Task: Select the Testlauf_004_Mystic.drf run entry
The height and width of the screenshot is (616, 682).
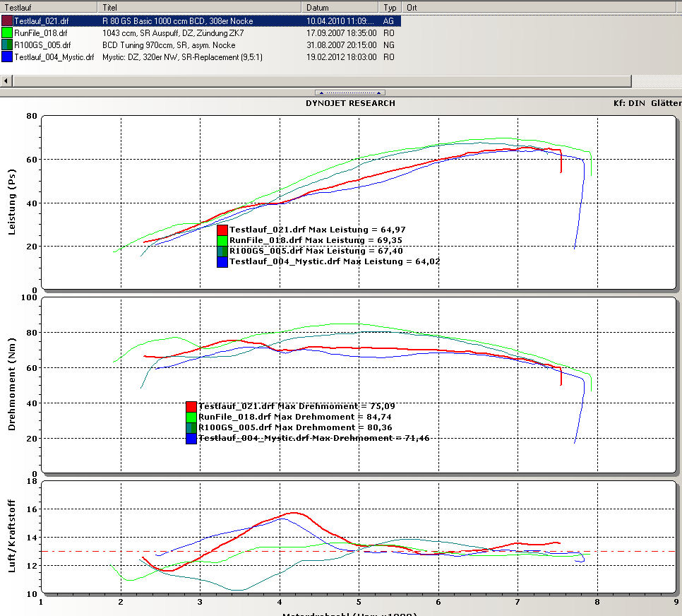Action: [54, 57]
